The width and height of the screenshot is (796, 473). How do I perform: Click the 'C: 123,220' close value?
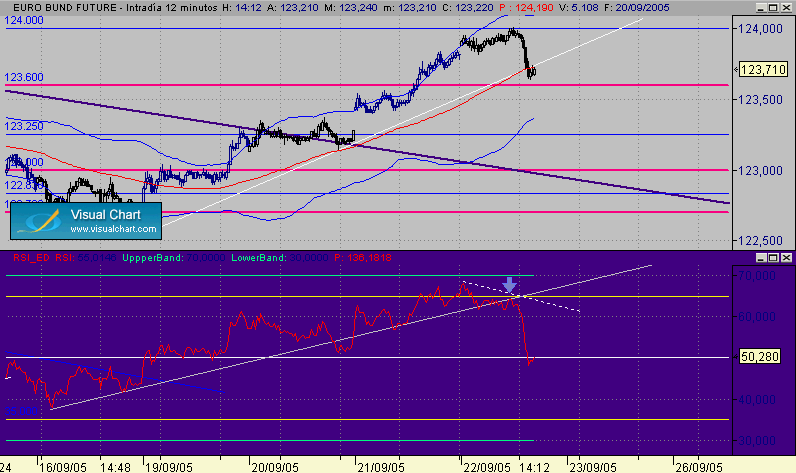tap(467, 8)
